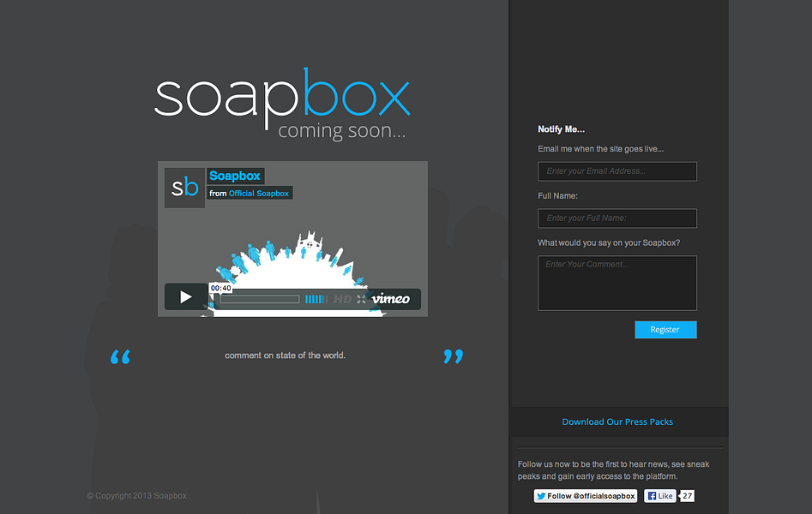Select 'What would you say on your Soapbox?' label
The image size is (812, 514).
609,242
